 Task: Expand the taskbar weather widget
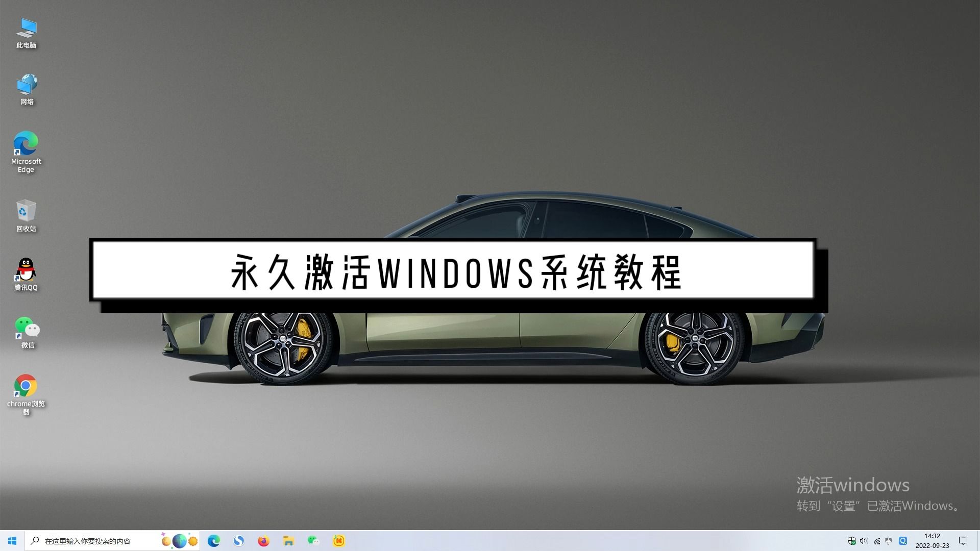pos(179,541)
